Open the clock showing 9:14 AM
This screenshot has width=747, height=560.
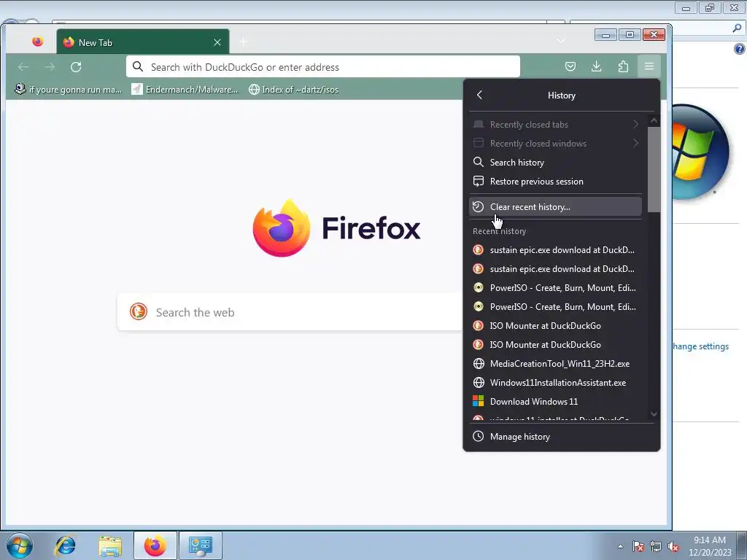pyautogui.click(x=710, y=546)
